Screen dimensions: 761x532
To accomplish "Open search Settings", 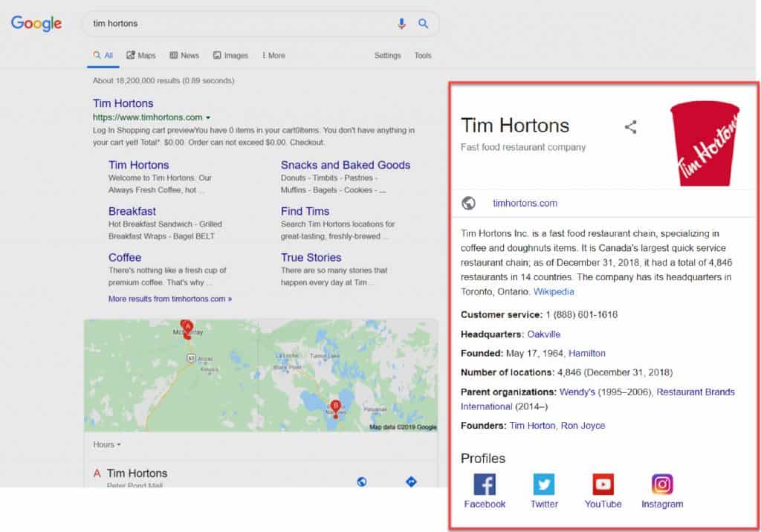I will click(388, 55).
